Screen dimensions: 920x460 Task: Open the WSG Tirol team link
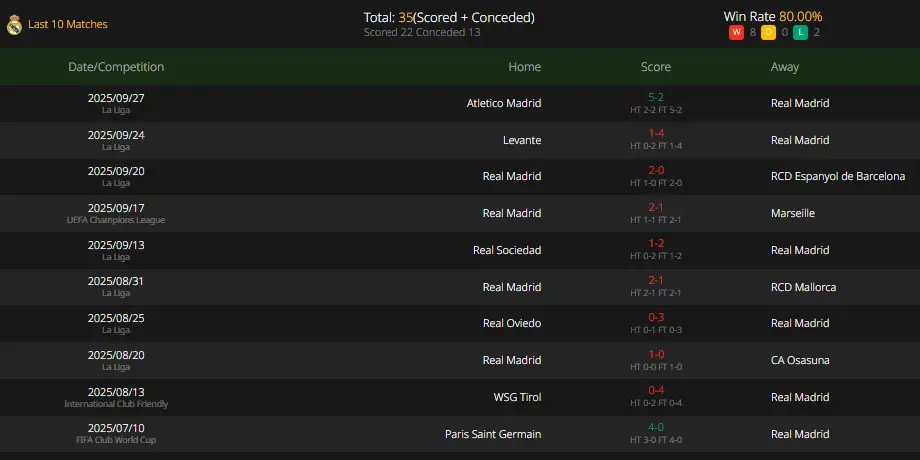click(x=518, y=397)
